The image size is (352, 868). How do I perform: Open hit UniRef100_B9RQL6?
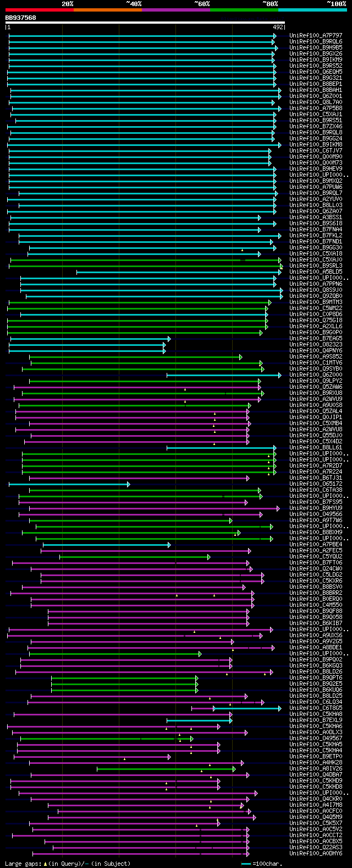[316, 41]
